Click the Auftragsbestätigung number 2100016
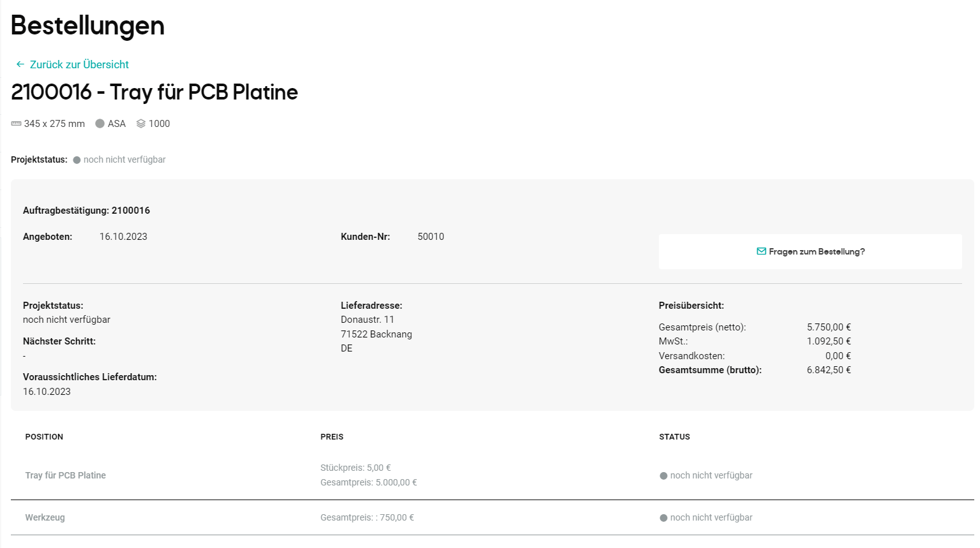The height and width of the screenshot is (548, 980). 132,210
